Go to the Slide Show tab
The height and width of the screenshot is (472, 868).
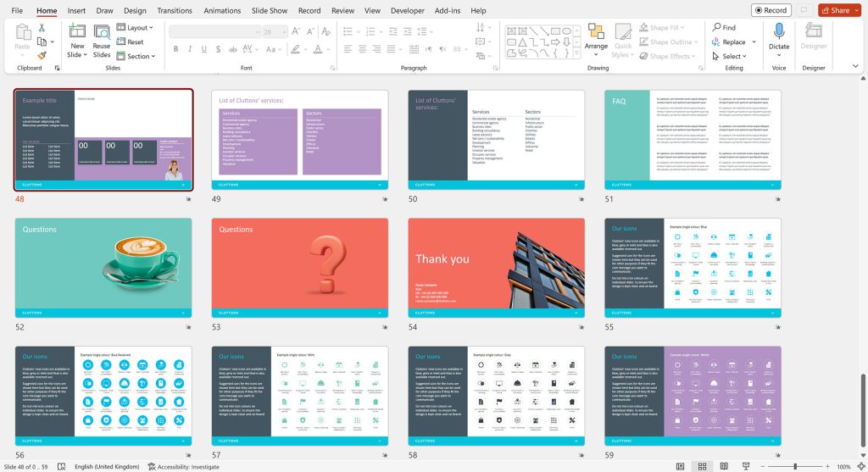point(270,10)
